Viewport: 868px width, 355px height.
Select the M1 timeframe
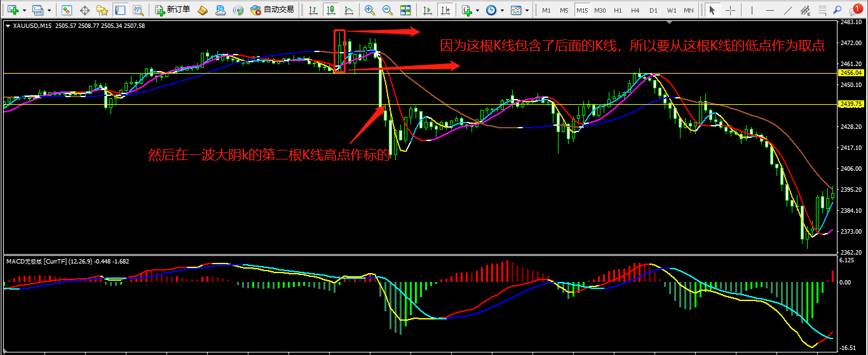point(546,10)
